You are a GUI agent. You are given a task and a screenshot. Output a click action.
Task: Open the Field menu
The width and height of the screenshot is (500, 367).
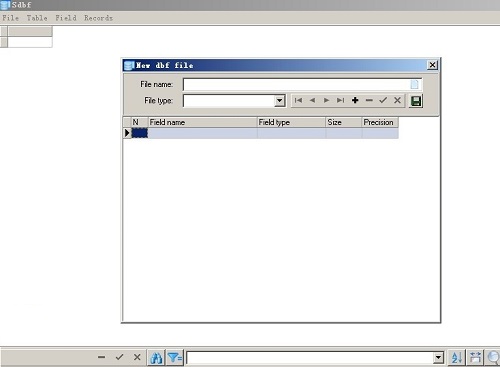66,18
